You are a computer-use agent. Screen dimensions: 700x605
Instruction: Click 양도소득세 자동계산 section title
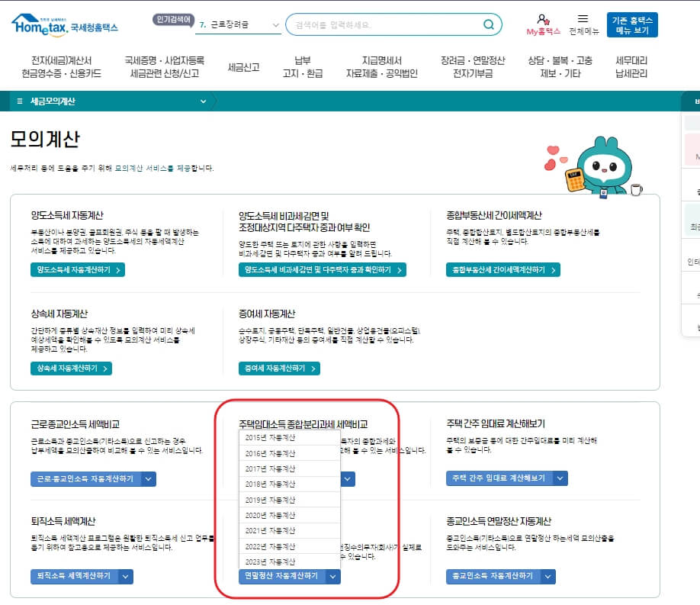(x=67, y=215)
